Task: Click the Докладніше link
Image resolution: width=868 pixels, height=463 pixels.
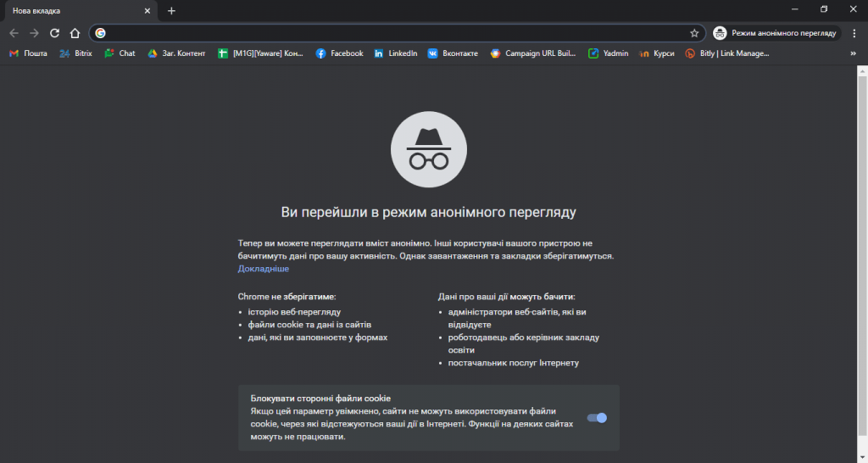Action: pos(263,269)
